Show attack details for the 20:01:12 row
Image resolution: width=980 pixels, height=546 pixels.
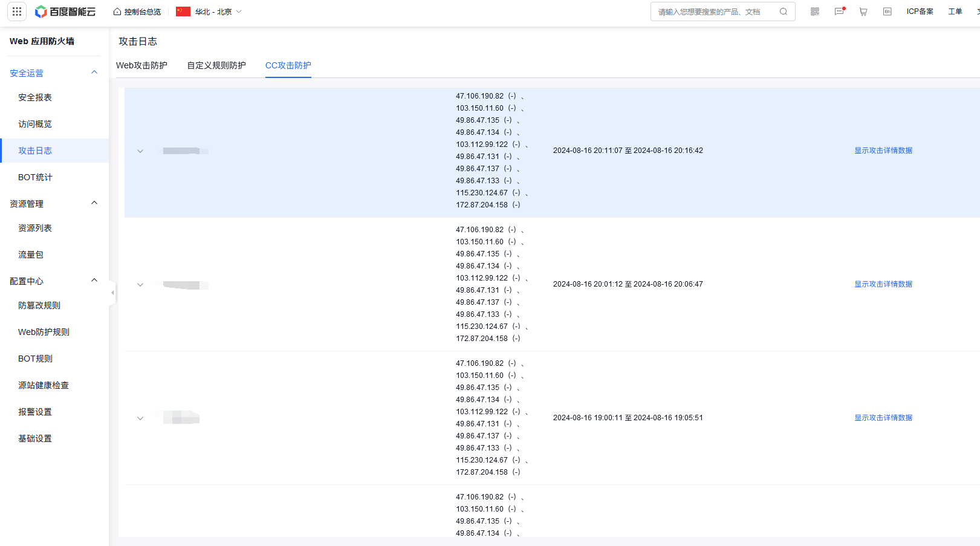tap(883, 284)
